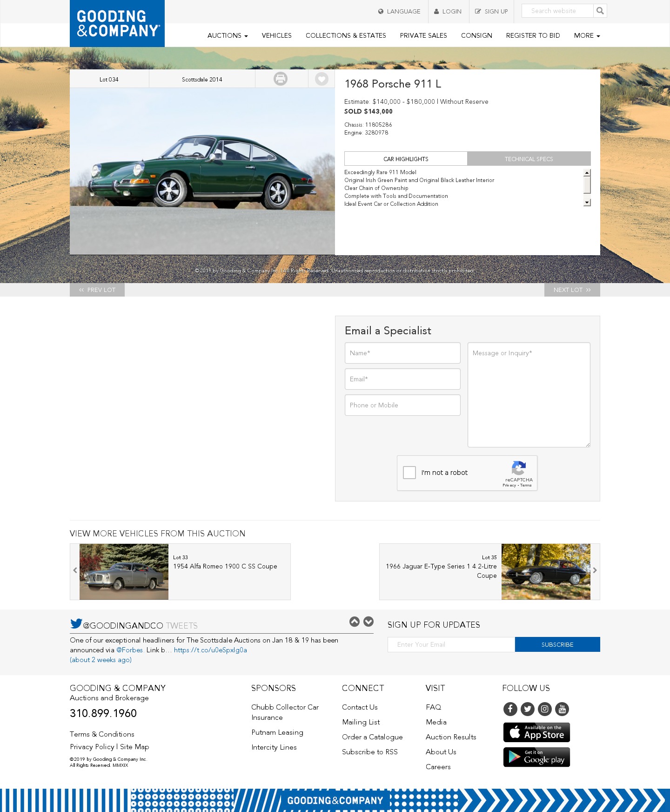
Task: Open Private Sales menu item
Action: 423,35
